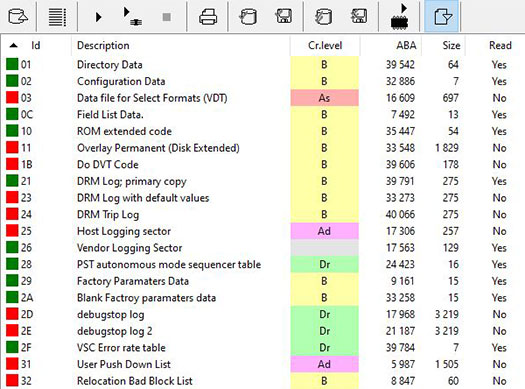
Task: Click the floppy disk with arrow icon
Action: tap(283, 16)
